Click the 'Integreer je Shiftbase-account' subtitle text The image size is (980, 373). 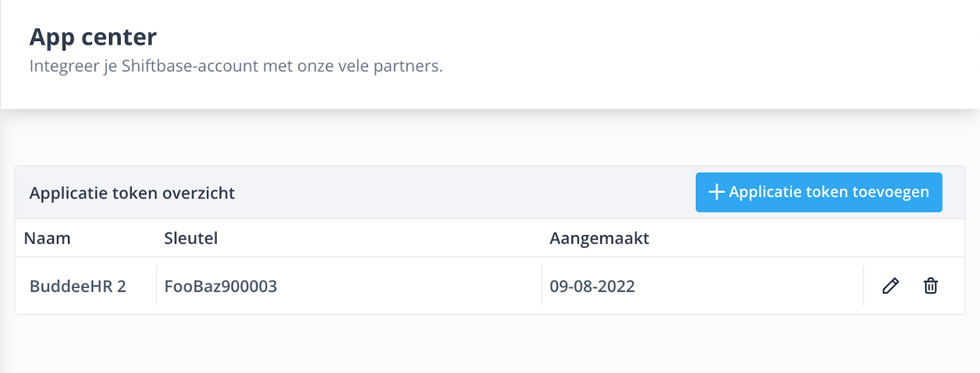click(x=236, y=66)
